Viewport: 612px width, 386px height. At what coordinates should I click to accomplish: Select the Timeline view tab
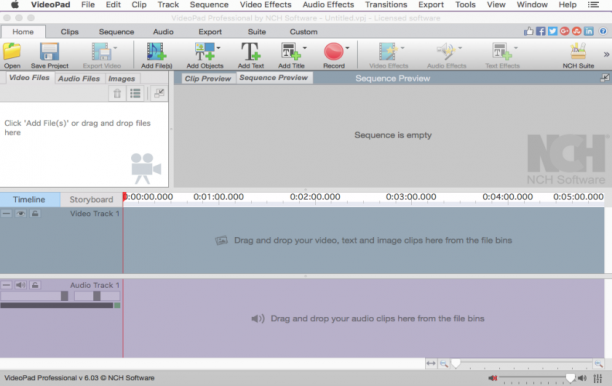pyautogui.click(x=29, y=199)
